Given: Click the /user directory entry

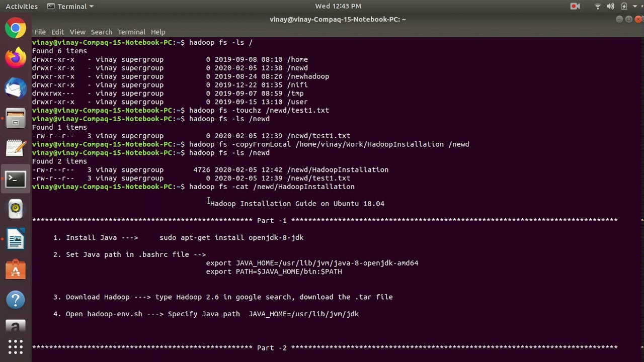Looking at the screenshot, I should [297, 102].
